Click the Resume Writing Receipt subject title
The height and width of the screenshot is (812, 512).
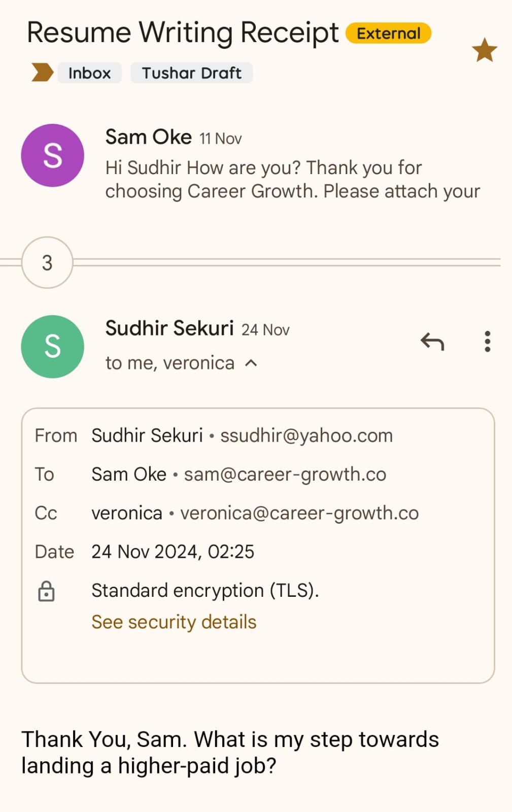pyautogui.click(x=183, y=32)
